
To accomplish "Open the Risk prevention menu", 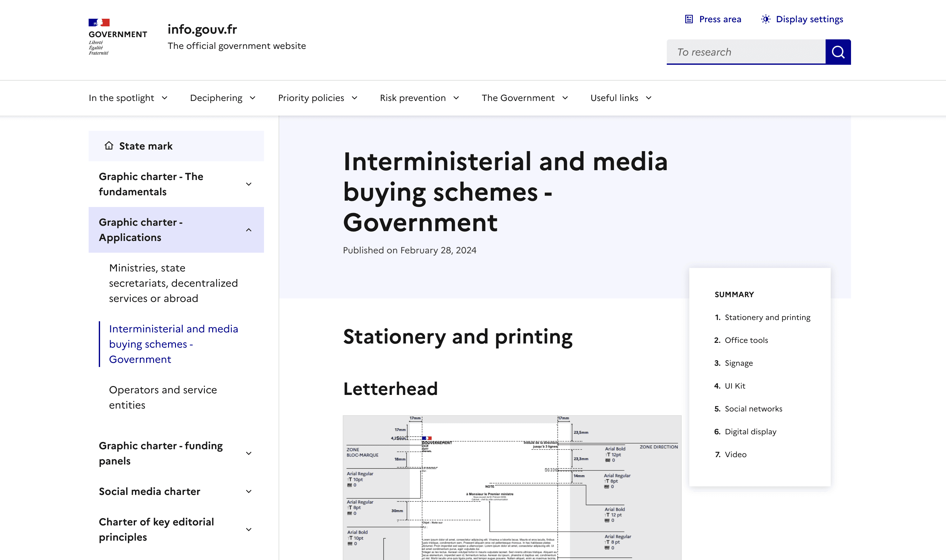I will [419, 98].
